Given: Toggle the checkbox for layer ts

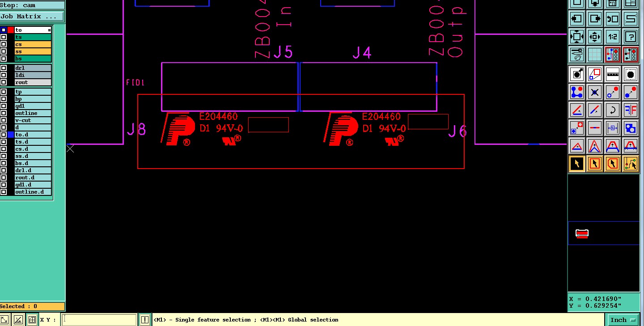Looking at the screenshot, I should tap(4, 37).
